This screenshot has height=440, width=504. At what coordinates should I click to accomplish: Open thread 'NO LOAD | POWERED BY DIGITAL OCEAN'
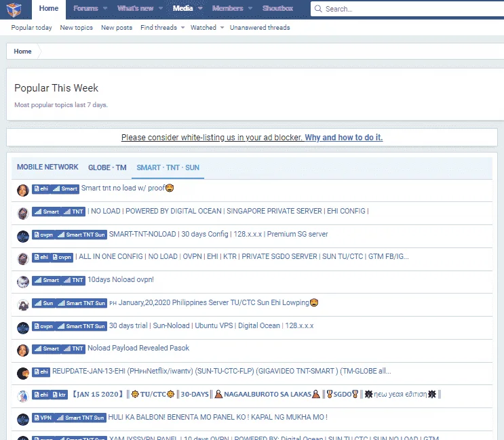click(x=228, y=211)
